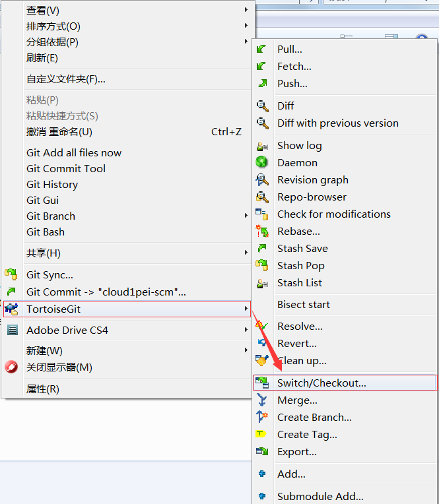The height and width of the screenshot is (504, 439).
Task: Click the Repo-browser icon
Action: (262, 197)
